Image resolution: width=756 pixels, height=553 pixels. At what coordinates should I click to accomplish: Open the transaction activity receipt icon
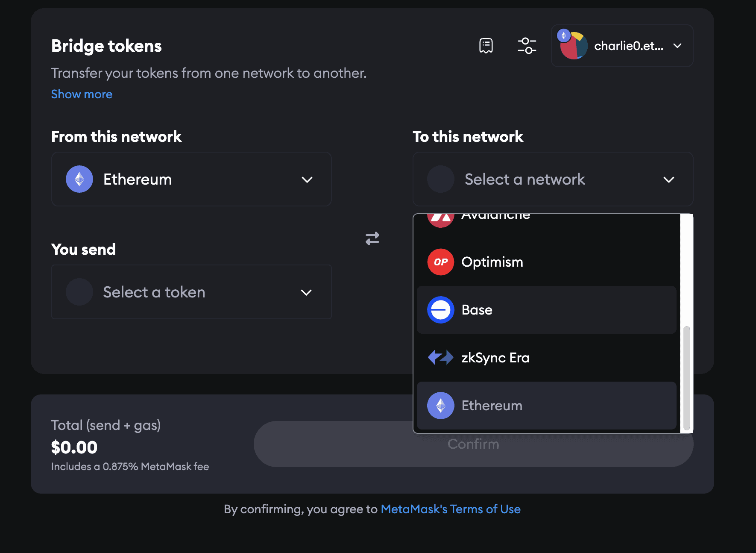coord(486,46)
